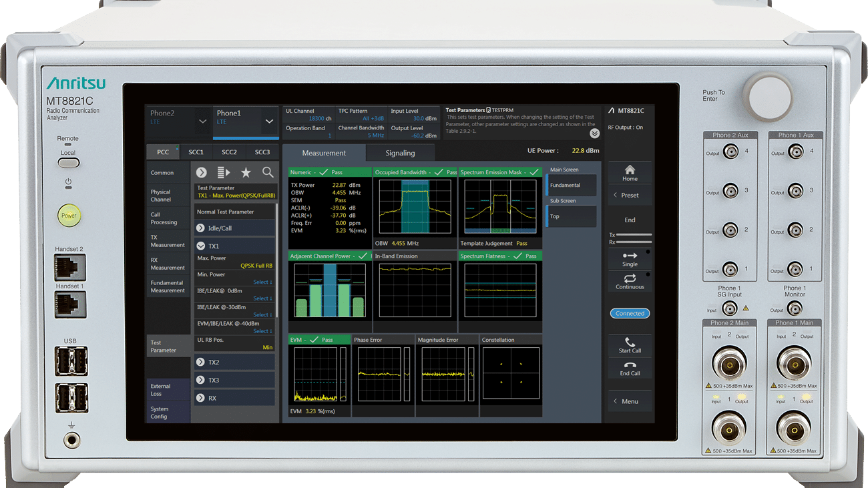This screenshot has height=488, width=868.
Task: Select Fundamental Measurement side menu
Action: [x=168, y=286]
